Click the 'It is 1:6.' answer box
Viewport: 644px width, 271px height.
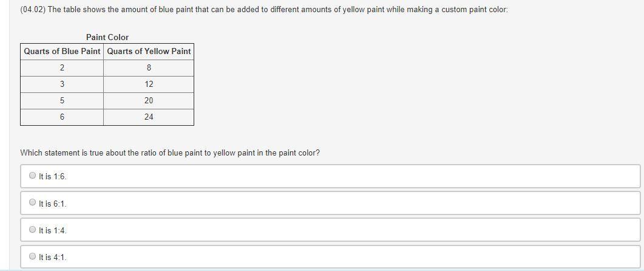point(330,176)
